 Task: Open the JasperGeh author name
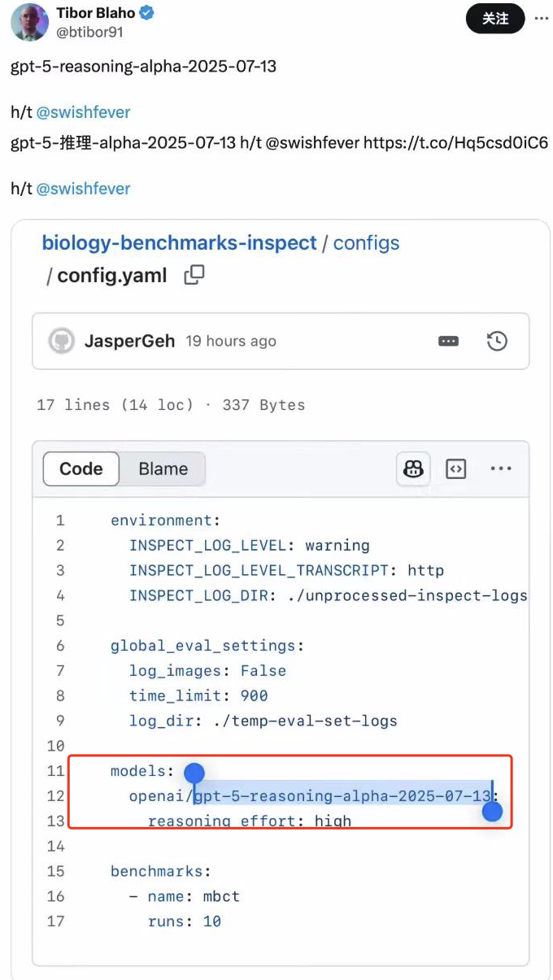coord(129,341)
